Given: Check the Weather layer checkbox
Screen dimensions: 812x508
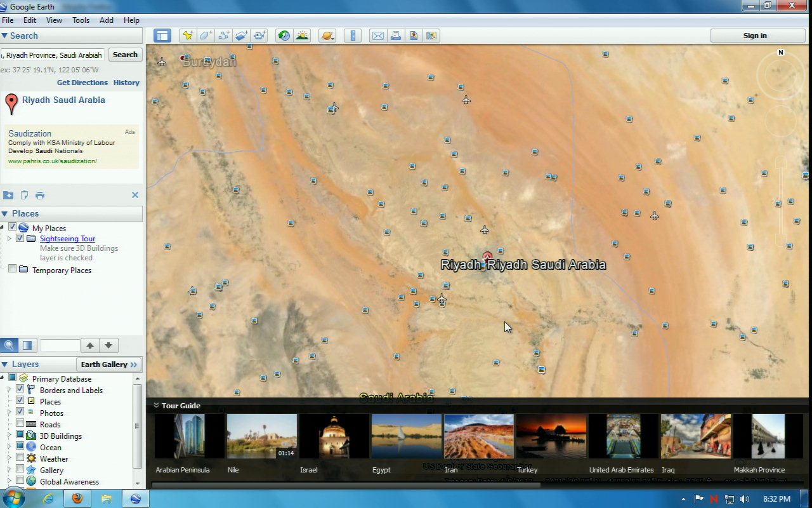Looking at the screenshot, I should (20, 458).
